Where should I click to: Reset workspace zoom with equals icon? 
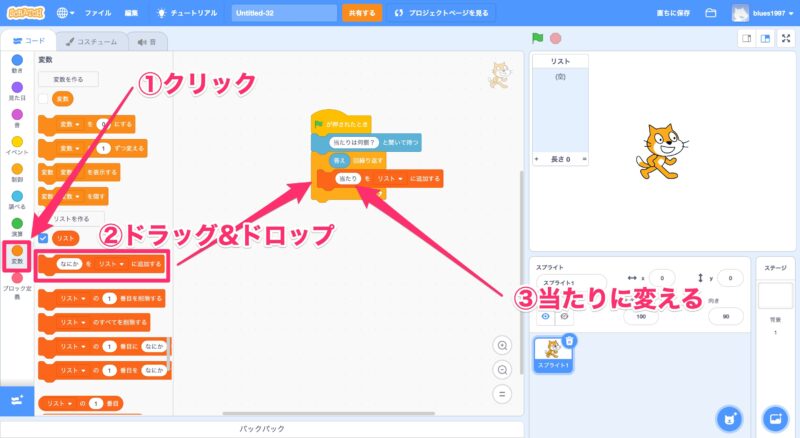click(503, 393)
